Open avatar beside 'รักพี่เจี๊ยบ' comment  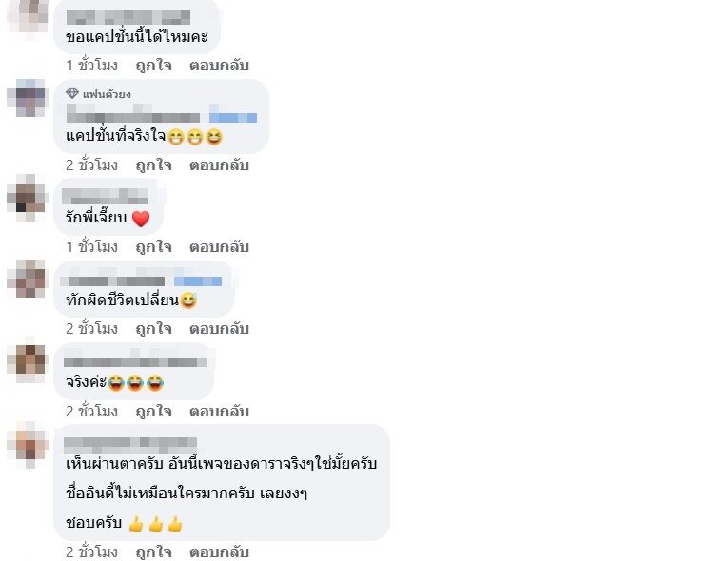[x=28, y=198]
